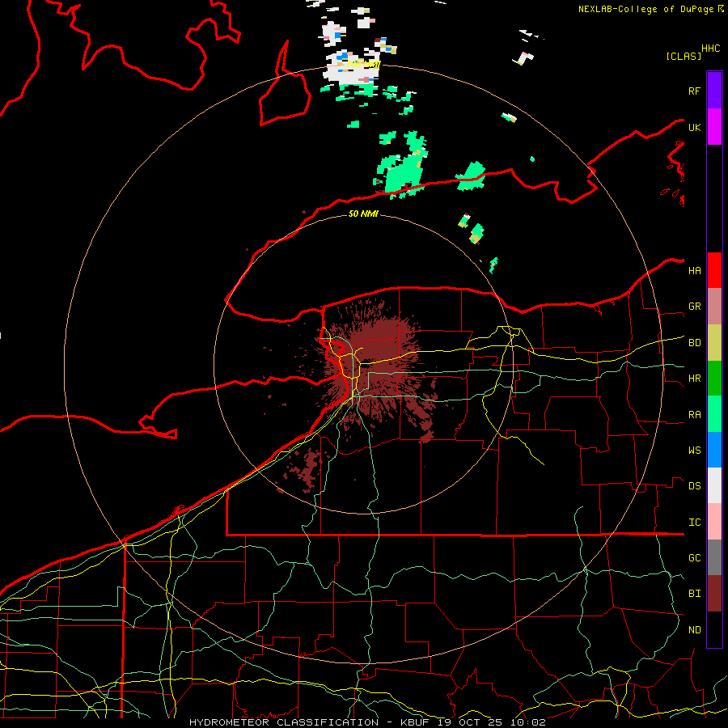The width and height of the screenshot is (728, 728).
Task: Click the RF legend label text
Action: (x=694, y=91)
